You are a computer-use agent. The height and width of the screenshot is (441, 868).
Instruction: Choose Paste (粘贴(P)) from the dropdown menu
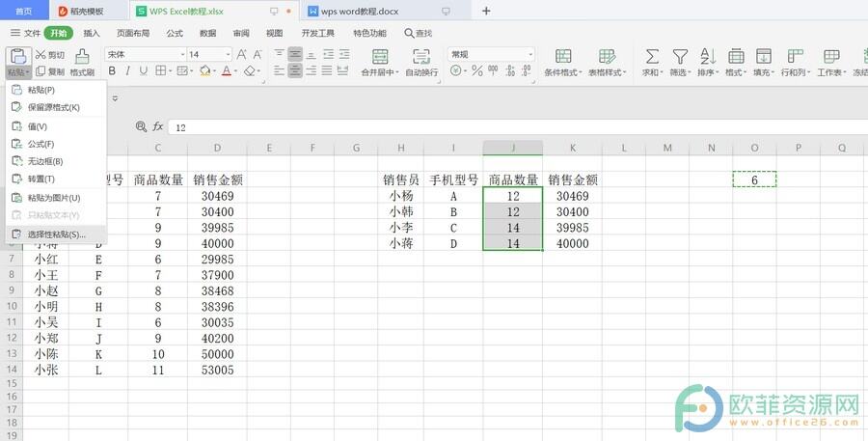[x=55, y=90]
